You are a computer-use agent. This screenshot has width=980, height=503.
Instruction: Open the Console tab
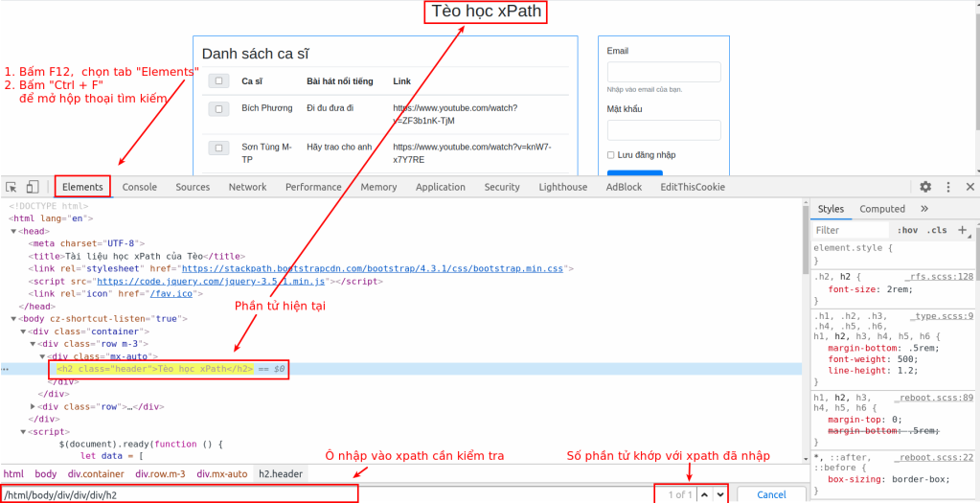(139, 187)
